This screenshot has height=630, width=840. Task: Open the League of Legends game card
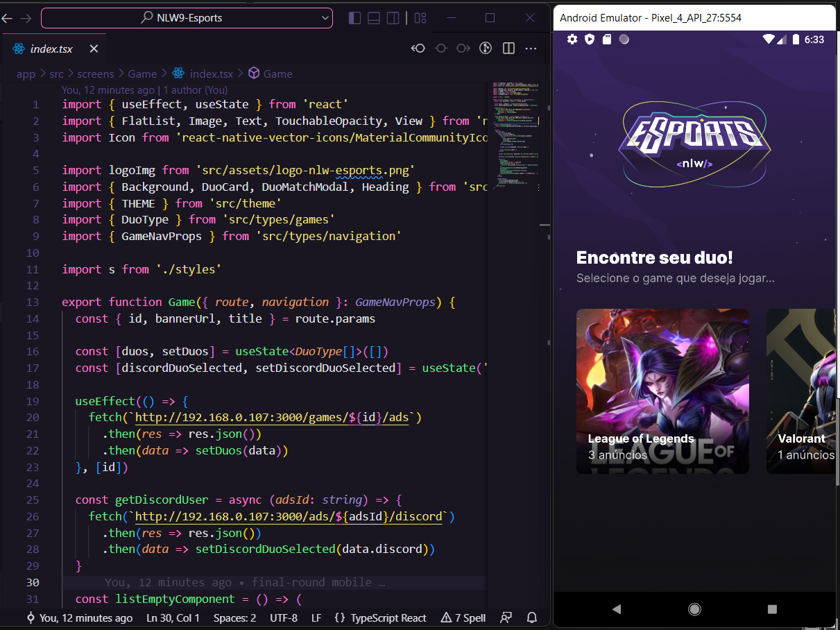pos(662,391)
